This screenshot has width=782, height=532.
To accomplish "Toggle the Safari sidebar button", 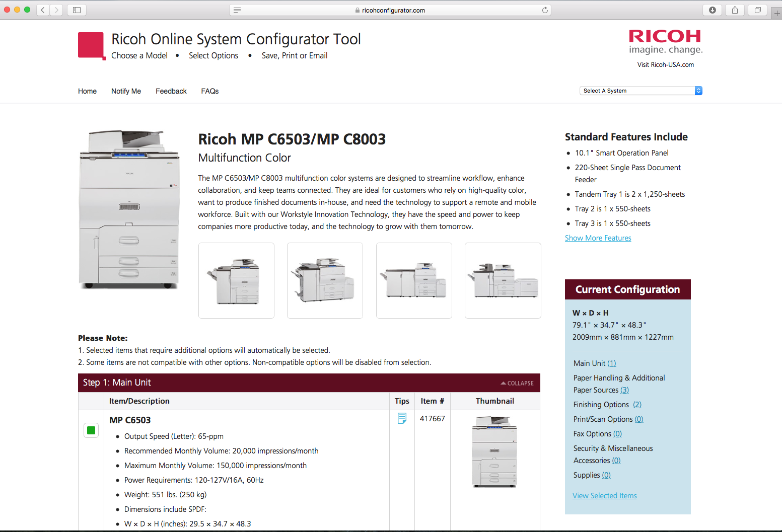I will tap(77, 10).
